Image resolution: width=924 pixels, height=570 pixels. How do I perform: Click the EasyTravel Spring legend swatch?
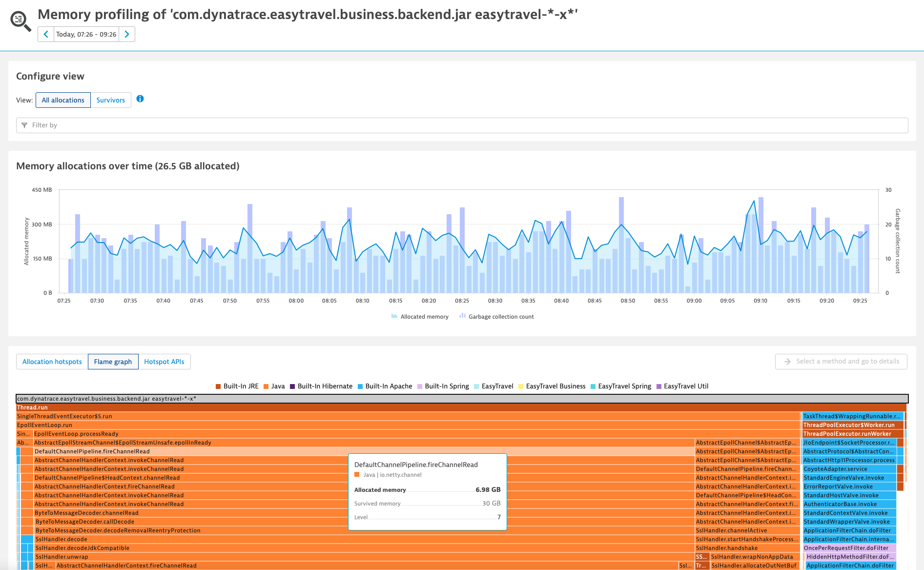pos(593,387)
